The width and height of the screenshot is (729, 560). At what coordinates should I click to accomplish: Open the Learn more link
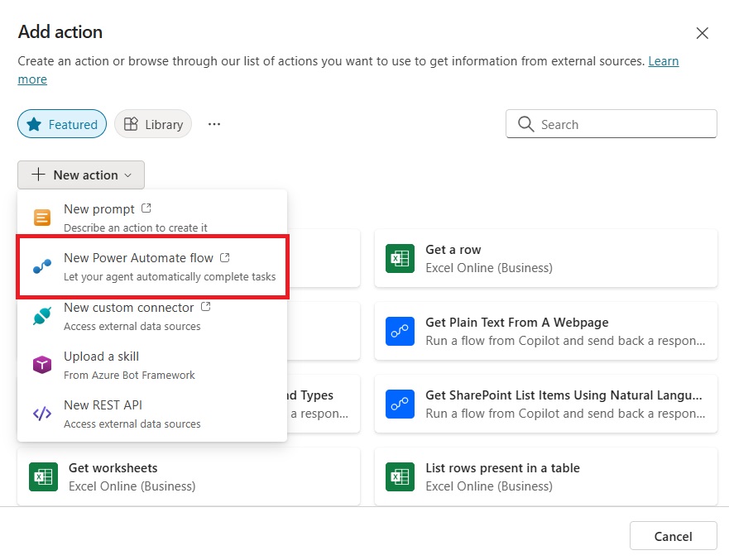pyautogui.click(x=664, y=61)
